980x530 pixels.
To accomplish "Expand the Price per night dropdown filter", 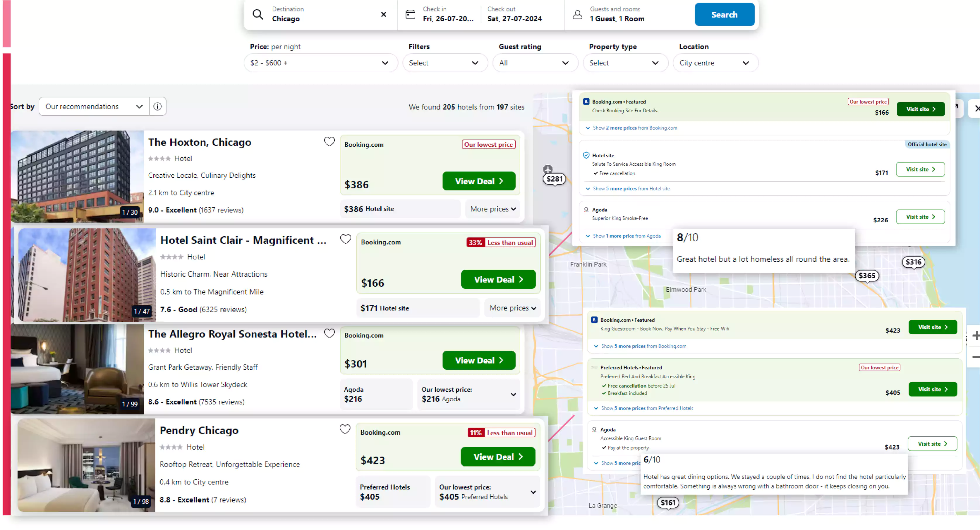I will (x=319, y=63).
